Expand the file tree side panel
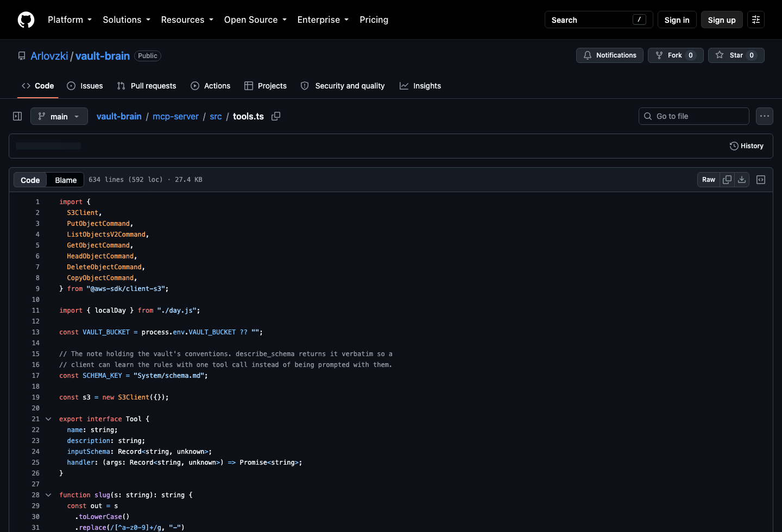Viewport: 782px width, 532px height. (x=17, y=116)
